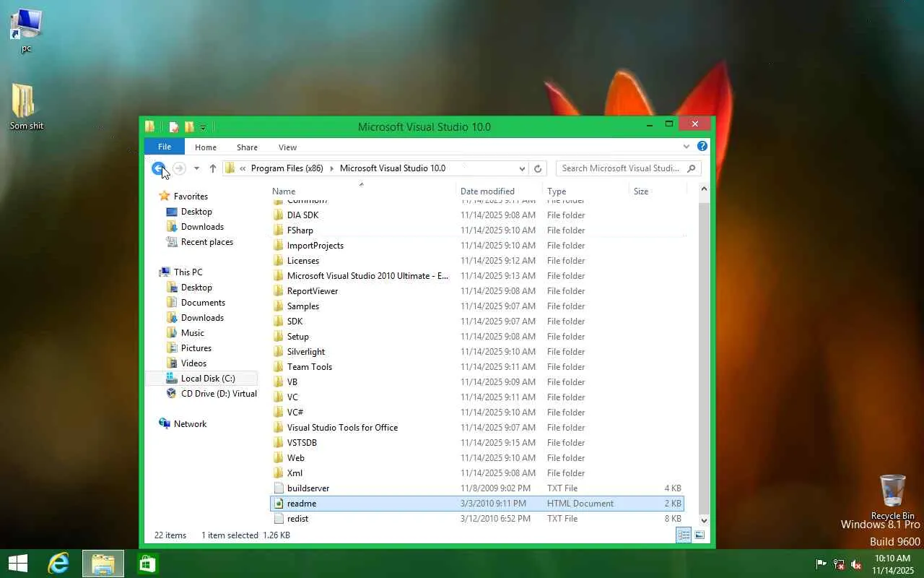Select This PC in the navigation pane

187,272
